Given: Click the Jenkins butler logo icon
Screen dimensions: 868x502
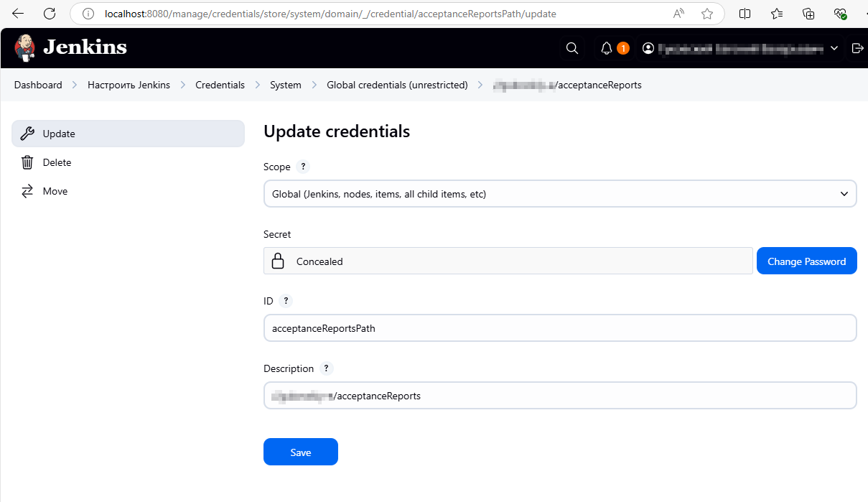Looking at the screenshot, I should click(25, 48).
